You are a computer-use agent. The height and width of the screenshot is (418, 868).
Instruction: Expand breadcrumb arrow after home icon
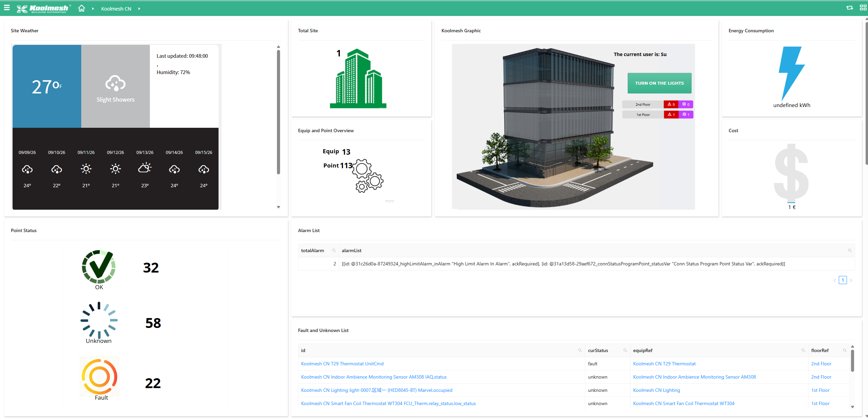[x=93, y=9]
